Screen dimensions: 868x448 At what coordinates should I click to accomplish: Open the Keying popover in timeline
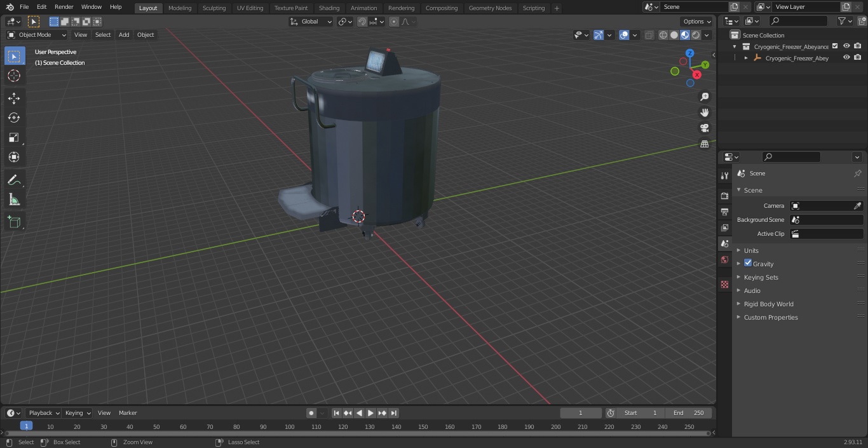tap(78, 413)
